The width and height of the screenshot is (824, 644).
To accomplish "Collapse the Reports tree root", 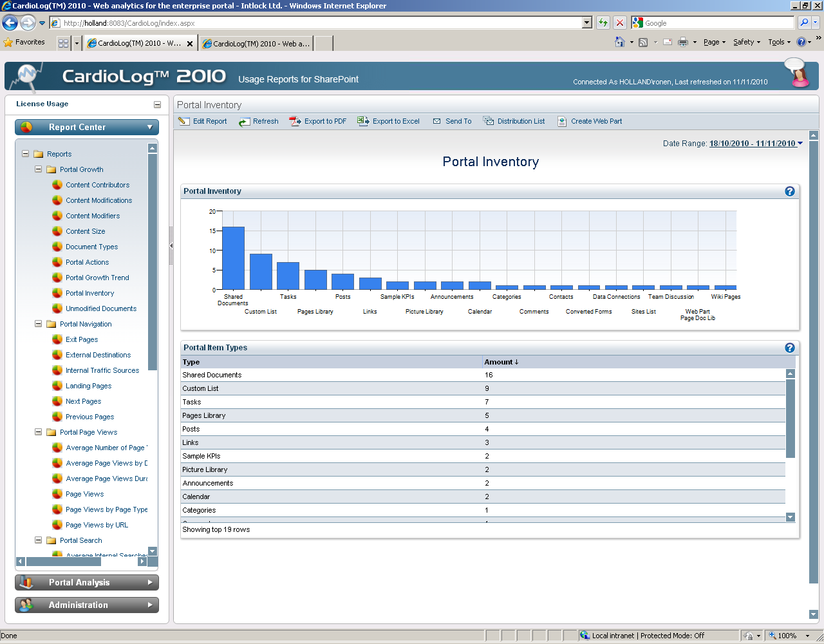I will 26,154.
